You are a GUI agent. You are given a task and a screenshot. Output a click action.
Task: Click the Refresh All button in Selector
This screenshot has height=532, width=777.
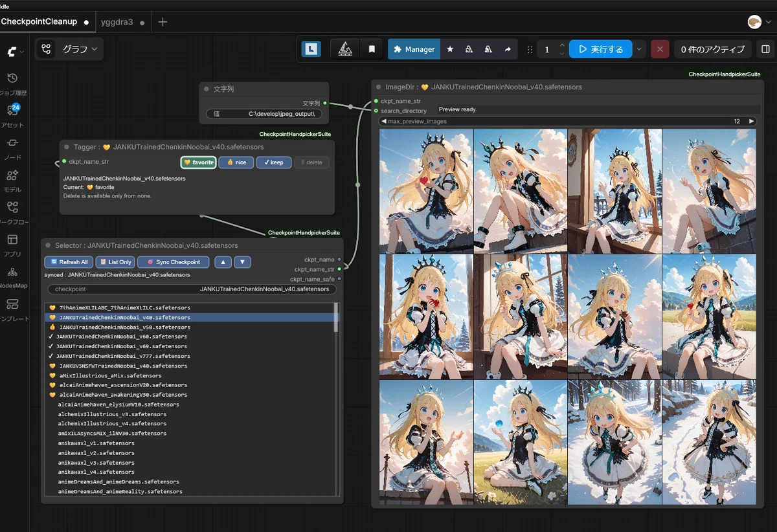69,262
